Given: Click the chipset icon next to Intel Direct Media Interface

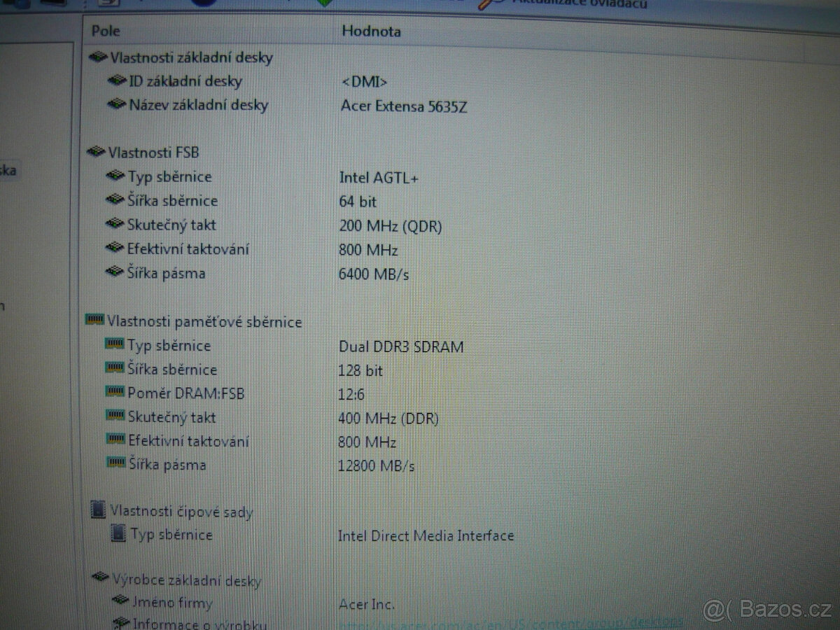Looking at the screenshot, I should [118, 535].
